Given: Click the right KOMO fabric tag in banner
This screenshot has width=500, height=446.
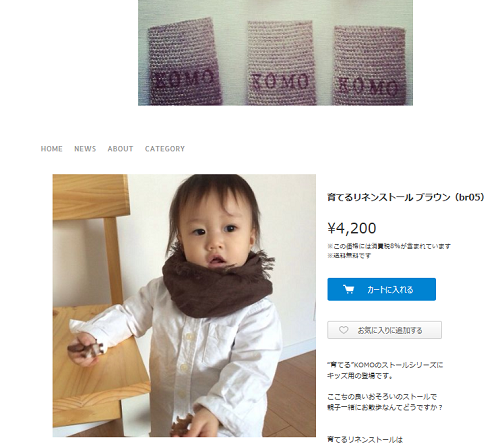Looking at the screenshot, I should (x=370, y=65).
